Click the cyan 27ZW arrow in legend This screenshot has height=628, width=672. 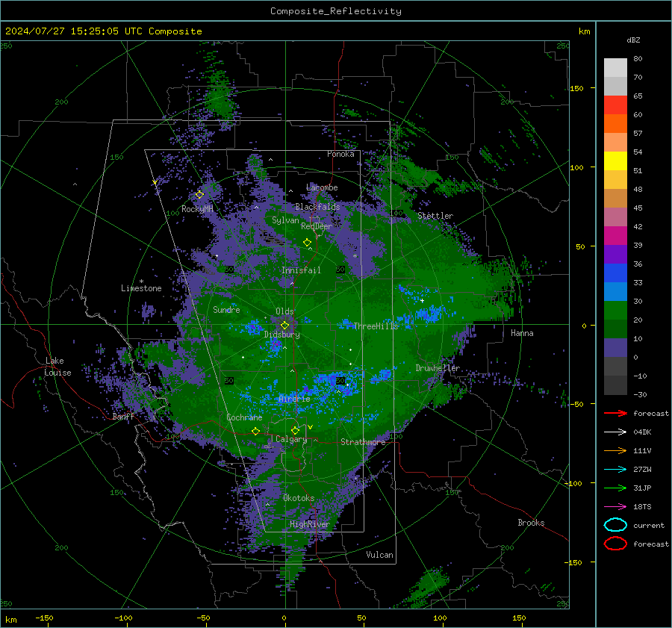click(x=615, y=469)
